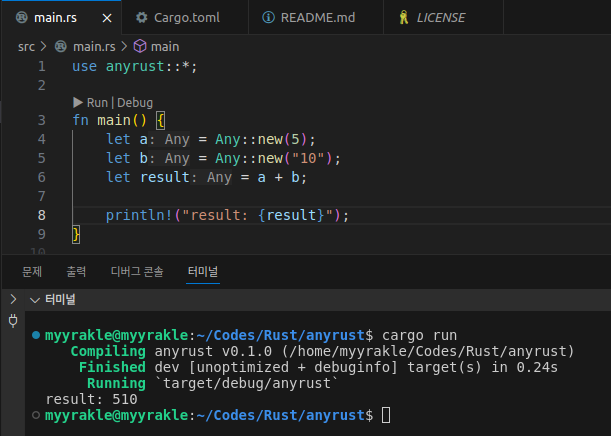Expand the chevron left of the terminal header

(12, 299)
